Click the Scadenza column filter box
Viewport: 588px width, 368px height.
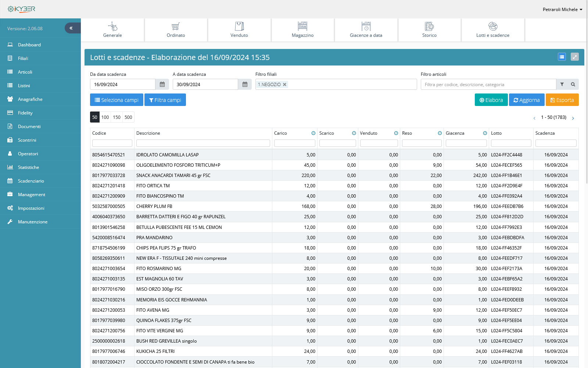coord(556,143)
